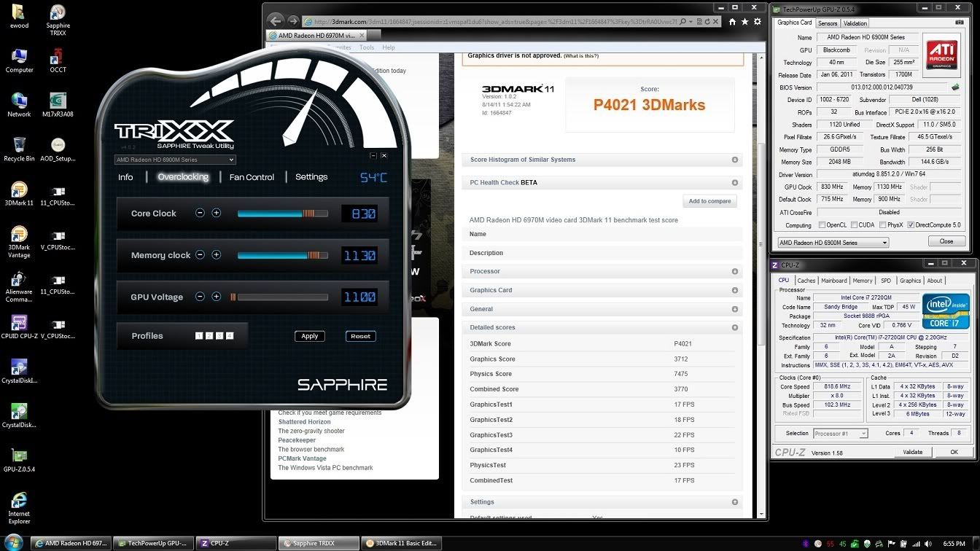Image resolution: width=980 pixels, height=551 pixels.
Task: Open CPU-Z Caches tab
Action: point(806,281)
